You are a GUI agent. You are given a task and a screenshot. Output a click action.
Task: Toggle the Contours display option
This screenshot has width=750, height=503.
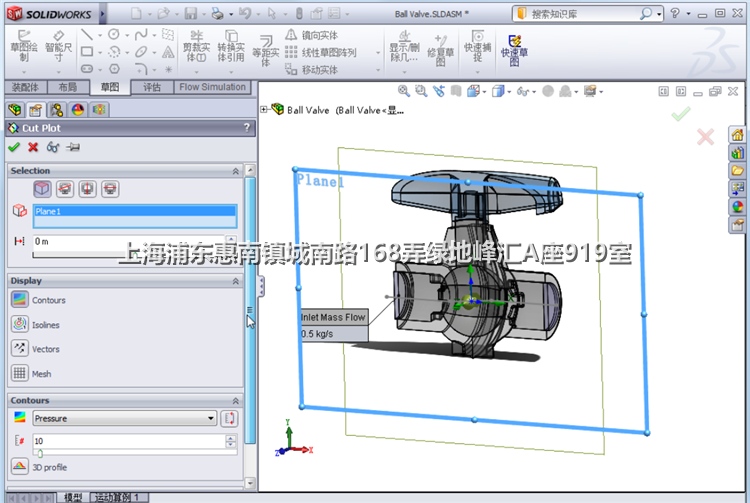point(20,300)
